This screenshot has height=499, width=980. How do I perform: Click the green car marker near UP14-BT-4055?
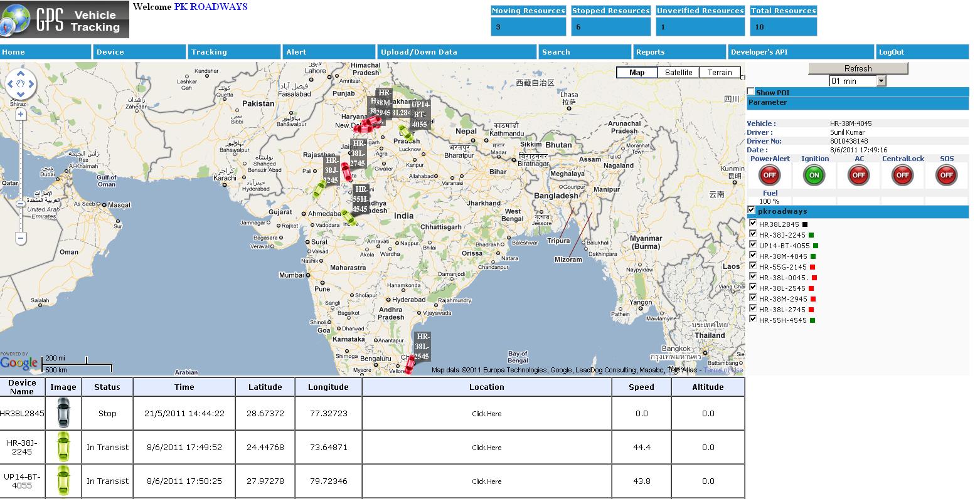click(x=406, y=132)
